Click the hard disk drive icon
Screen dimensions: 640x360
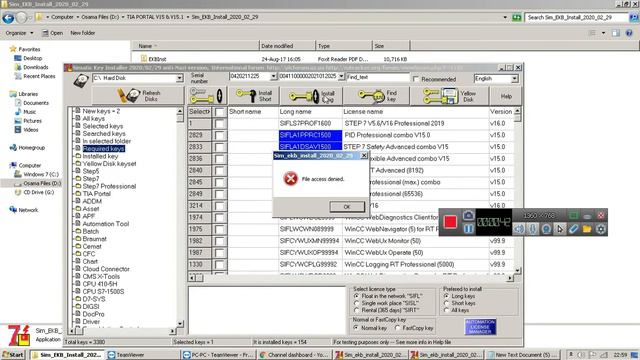pos(81,80)
